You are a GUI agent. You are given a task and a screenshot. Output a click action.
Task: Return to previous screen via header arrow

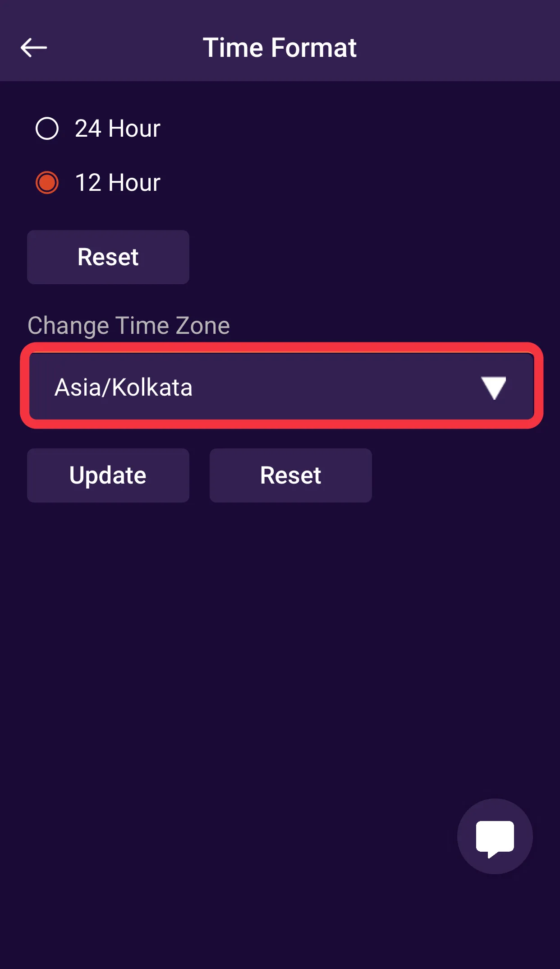34,47
